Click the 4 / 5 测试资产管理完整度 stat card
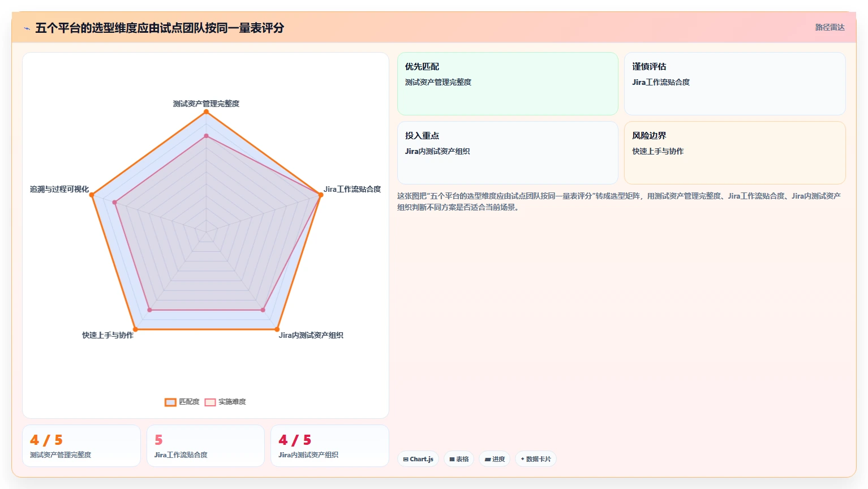The image size is (868, 489). [81, 446]
